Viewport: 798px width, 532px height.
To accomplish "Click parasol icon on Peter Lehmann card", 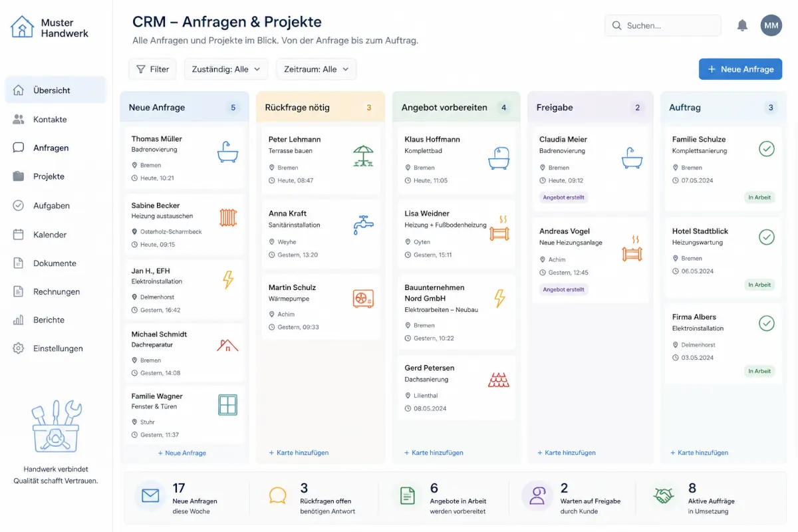I will (363, 156).
